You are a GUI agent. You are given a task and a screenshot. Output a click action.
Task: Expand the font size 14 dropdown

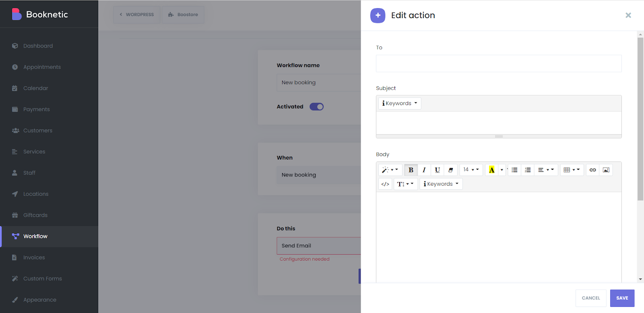(x=471, y=170)
